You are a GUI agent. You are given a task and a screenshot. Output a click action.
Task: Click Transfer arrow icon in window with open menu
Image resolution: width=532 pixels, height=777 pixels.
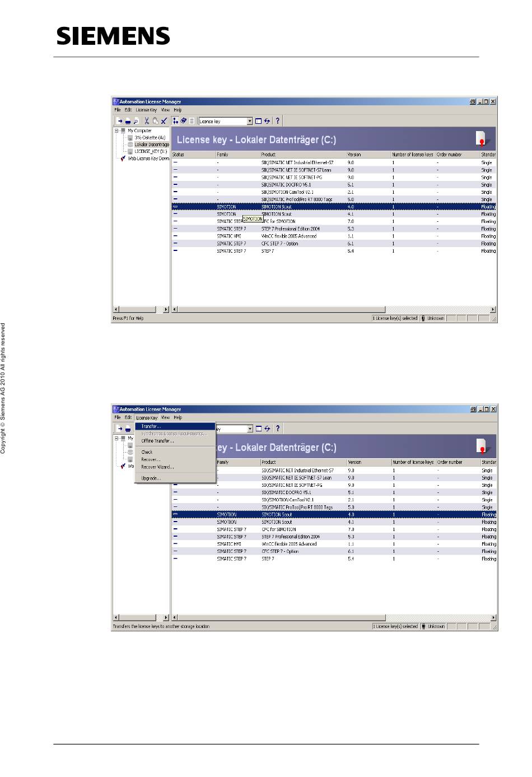point(119,429)
